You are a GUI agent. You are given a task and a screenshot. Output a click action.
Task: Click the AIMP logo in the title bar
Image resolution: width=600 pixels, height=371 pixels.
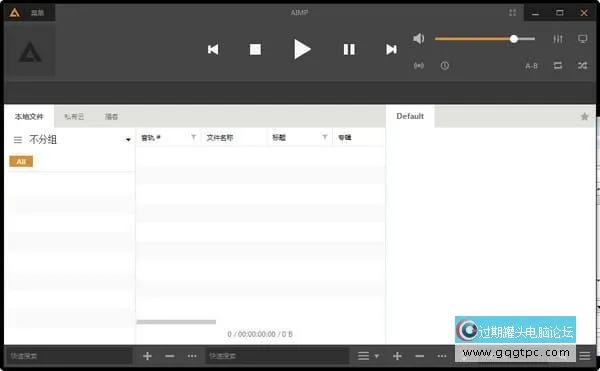click(15, 13)
